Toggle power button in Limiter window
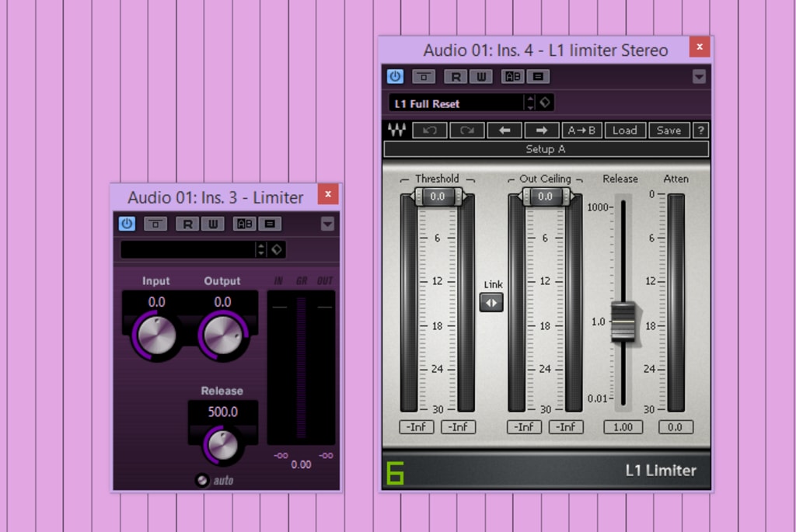 pos(127,224)
